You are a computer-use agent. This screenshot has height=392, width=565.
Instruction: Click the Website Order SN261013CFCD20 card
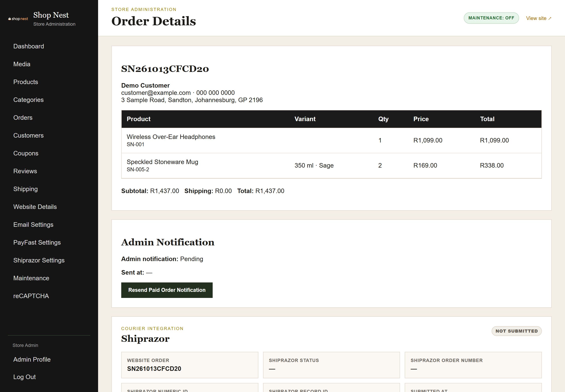coord(190,365)
